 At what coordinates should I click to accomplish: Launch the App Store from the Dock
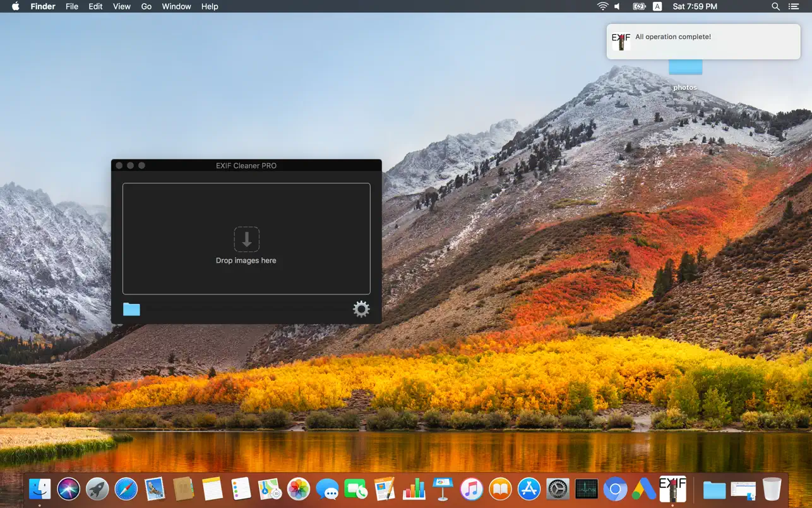coord(528,488)
